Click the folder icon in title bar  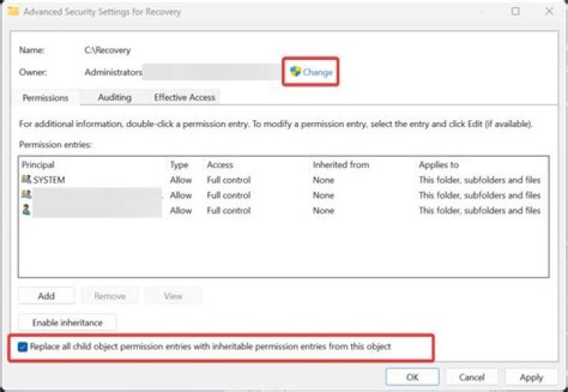(13, 11)
